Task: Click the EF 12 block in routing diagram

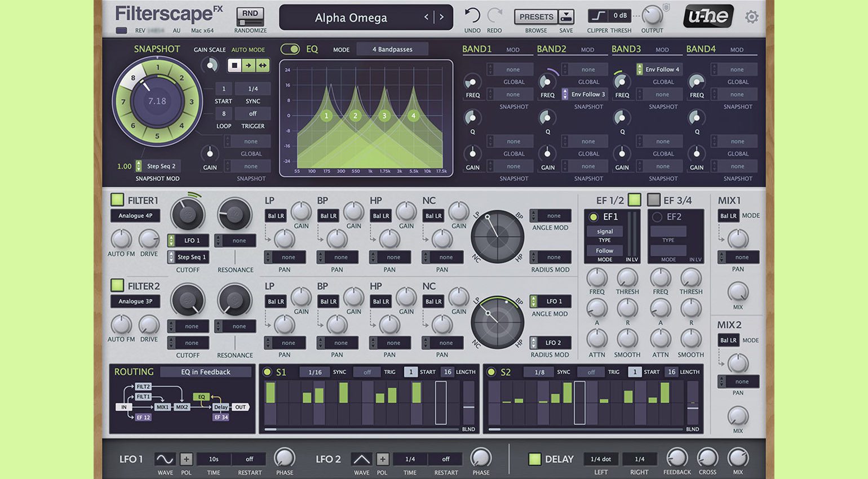Action: (x=143, y=418)
